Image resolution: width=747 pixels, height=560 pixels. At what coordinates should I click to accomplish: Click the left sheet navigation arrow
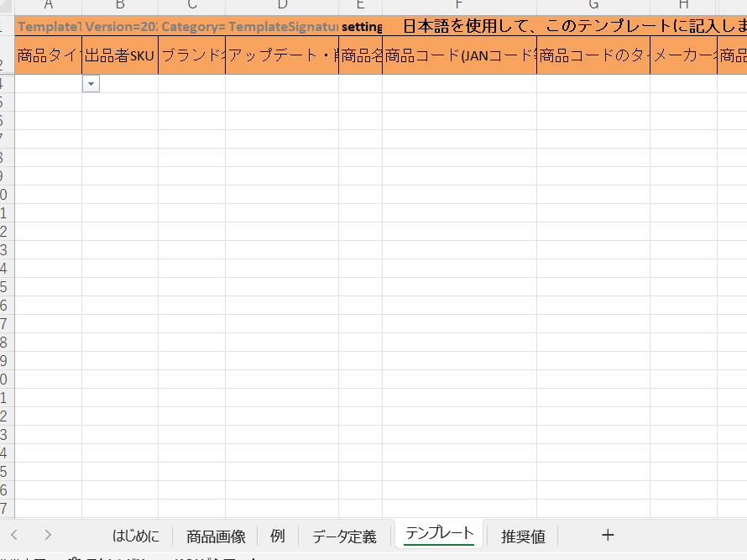(x=14, y=535)
